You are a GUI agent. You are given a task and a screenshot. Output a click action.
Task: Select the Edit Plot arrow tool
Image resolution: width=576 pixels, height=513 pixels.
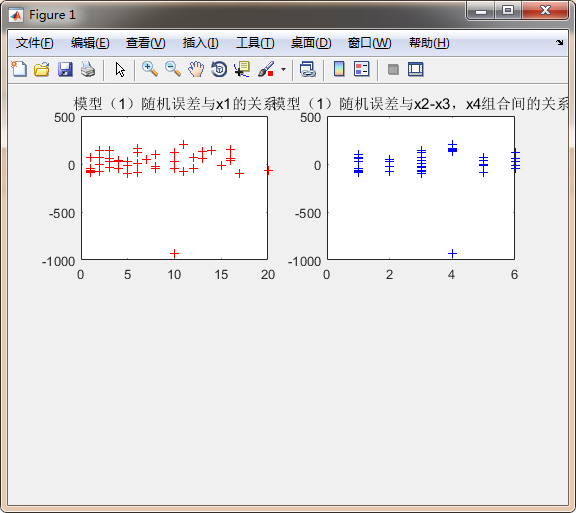120,69
